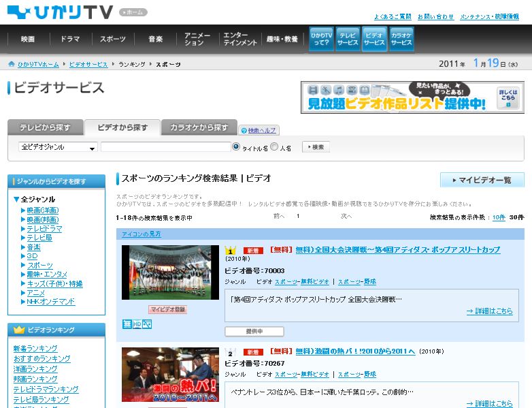The image size is (532, 408).
Task: Click 新着 badge on first video
Action: coord(253,251)
